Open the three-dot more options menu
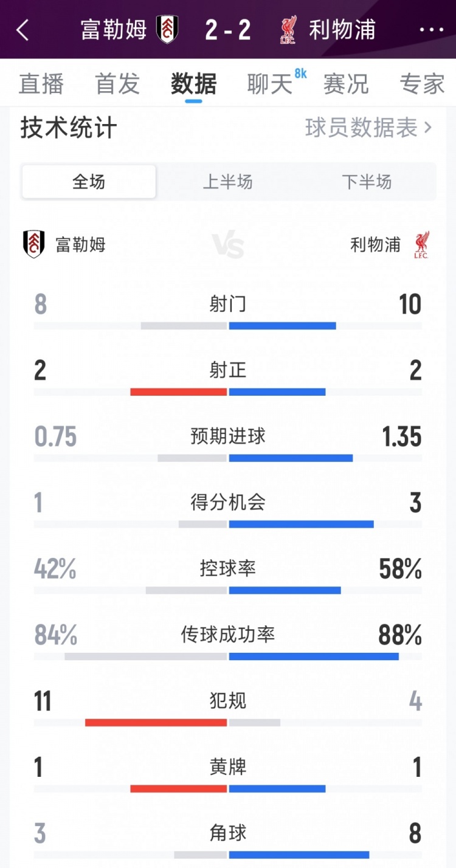The height and width of the screenshot is (868, 456). (432, 29)
